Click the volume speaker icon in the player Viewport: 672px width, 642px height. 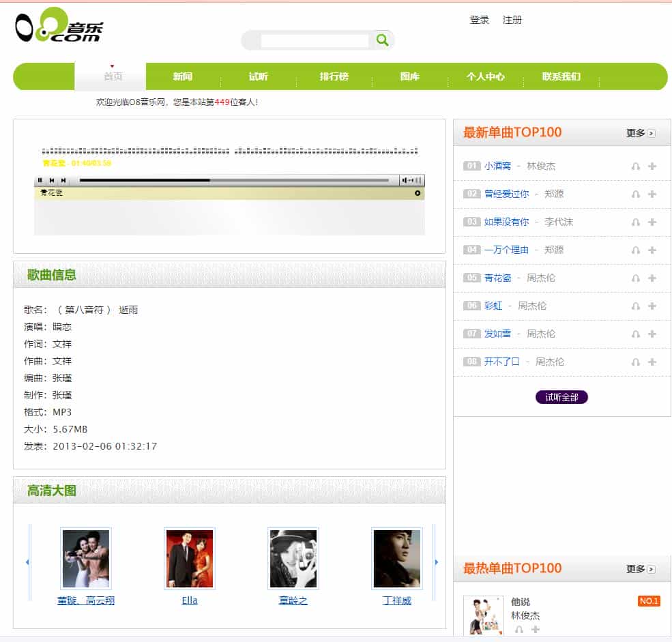(413, 181)
